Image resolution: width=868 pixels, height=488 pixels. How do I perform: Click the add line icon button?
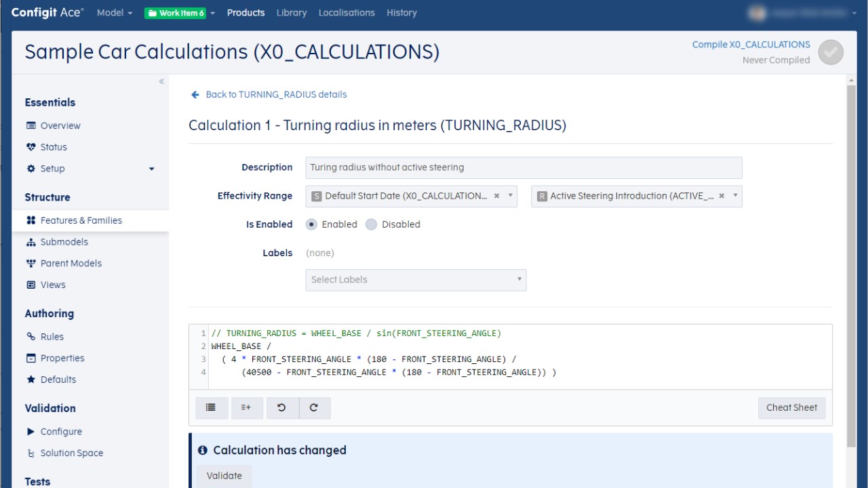(246, 407)
